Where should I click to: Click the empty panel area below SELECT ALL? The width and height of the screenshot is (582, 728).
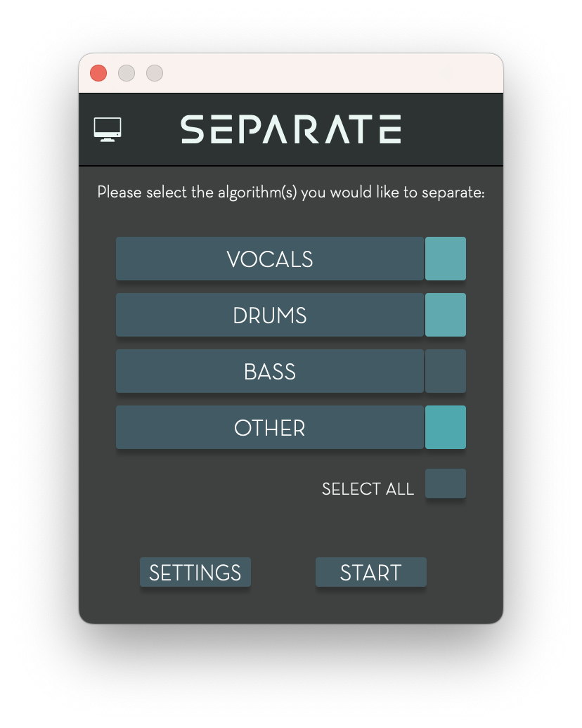(291, 527)
